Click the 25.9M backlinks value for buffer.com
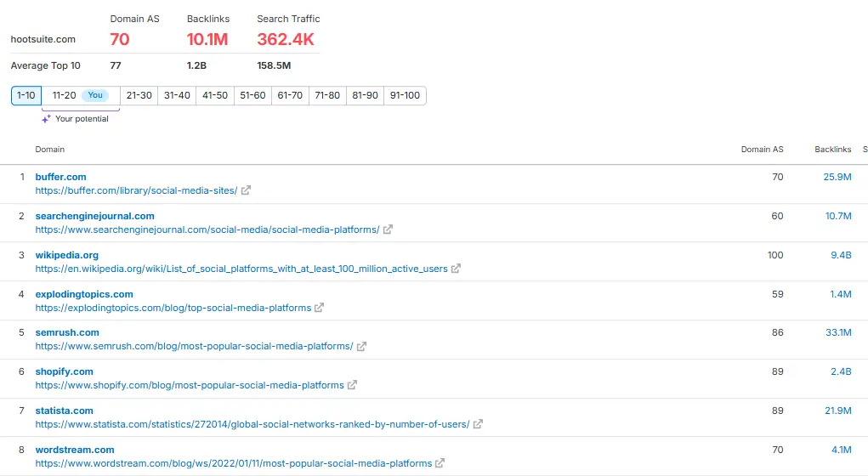 837,177
